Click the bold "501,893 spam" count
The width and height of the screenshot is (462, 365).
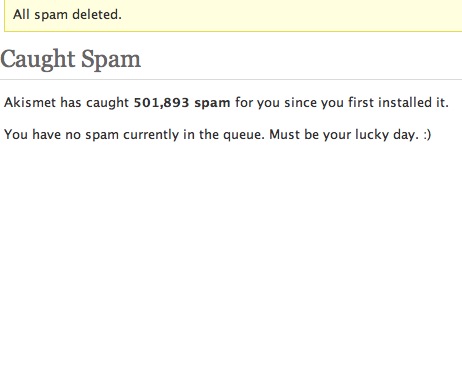(x=182, y=102)
